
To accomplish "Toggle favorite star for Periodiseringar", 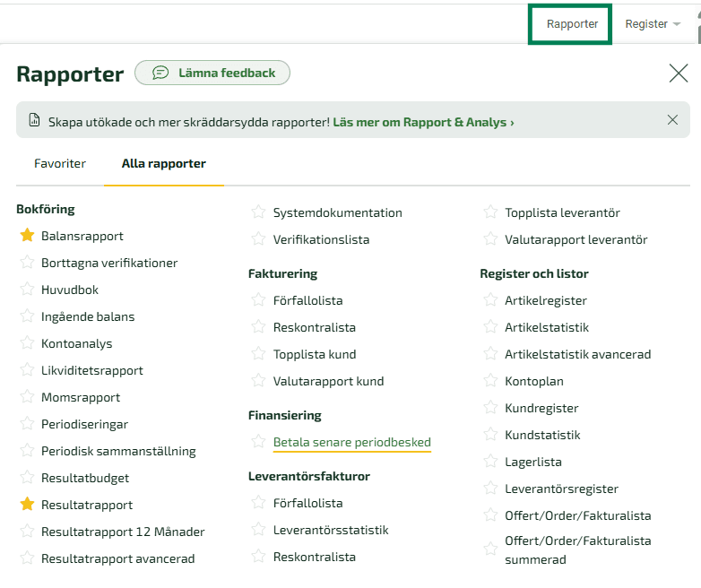I will 27,423.
